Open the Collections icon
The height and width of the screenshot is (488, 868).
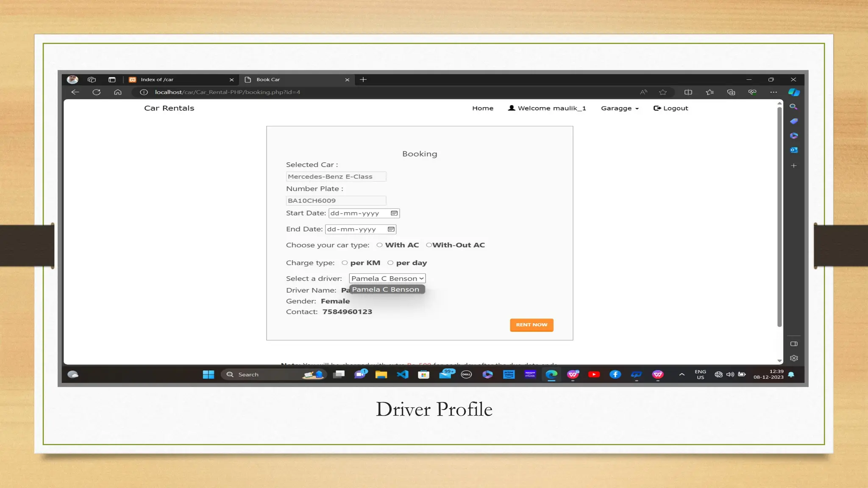[x=731, y=92]
